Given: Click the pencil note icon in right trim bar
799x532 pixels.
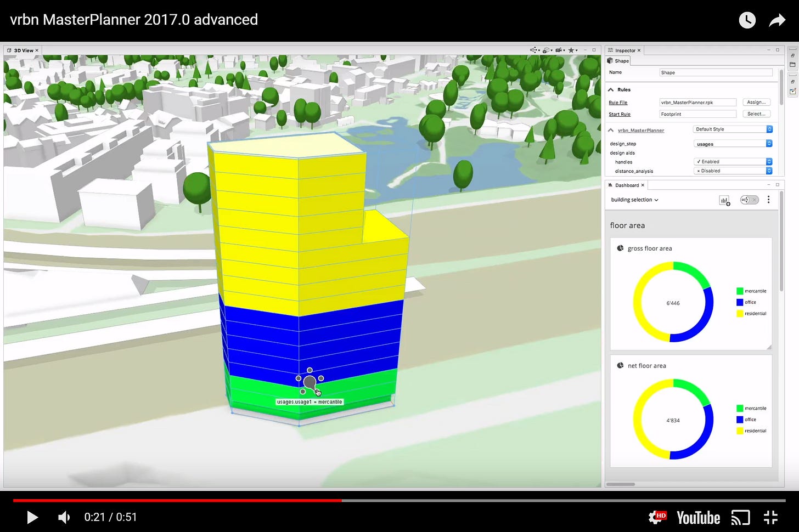Looking at the screenshot, I should tap(792, 91).
